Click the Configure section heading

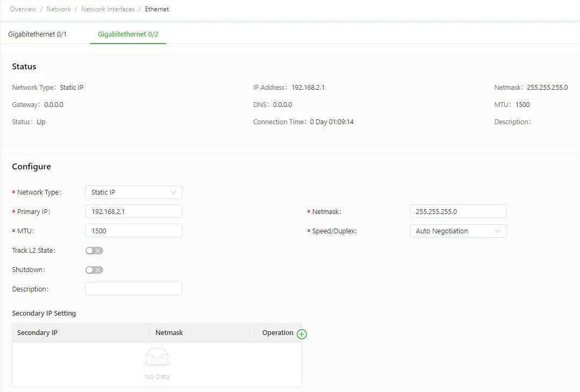click(x=31, y=167)
